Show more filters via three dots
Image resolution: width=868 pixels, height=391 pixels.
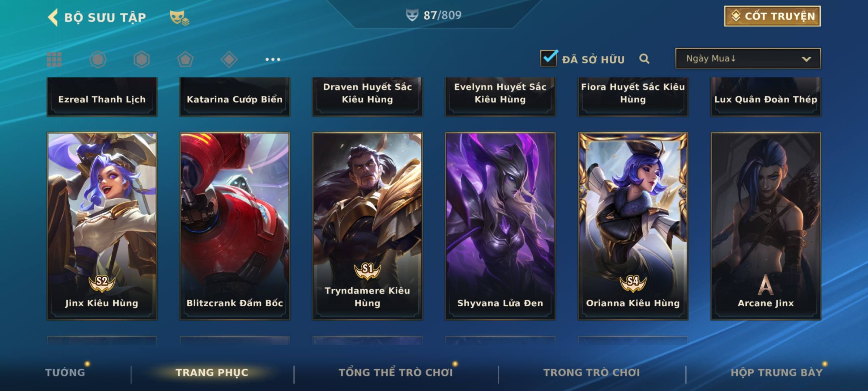(x=273, y=59)
